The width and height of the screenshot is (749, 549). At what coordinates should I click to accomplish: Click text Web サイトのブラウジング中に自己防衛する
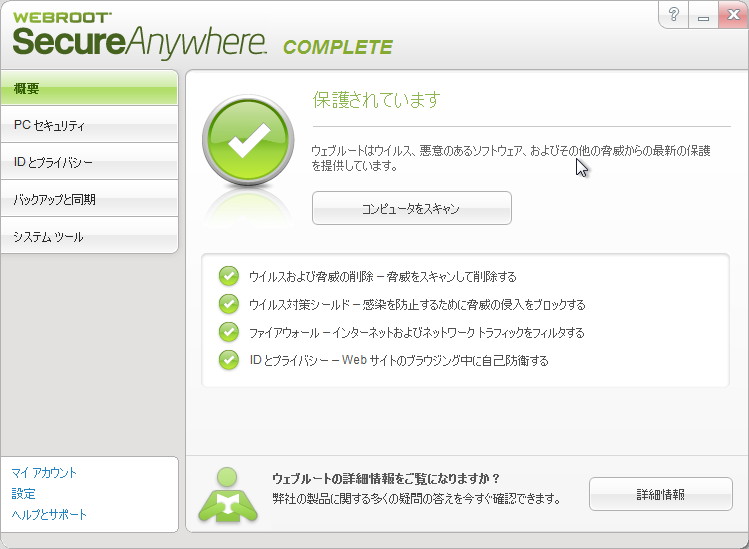click(x=445, y=360)
